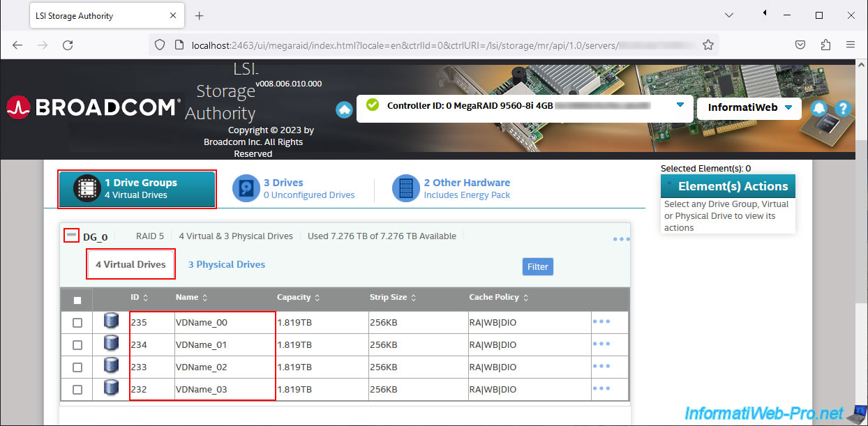Open the InformatiWeb user dropdown
This screenshot has width=868, height=426.
pyautogui.click(x=749, y=108)
